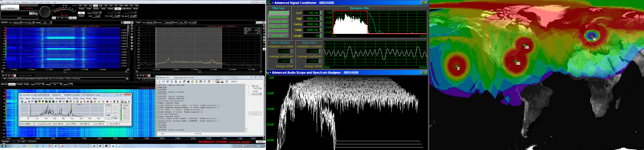
Task: Click the zoom-in magnifier beside the spectrum waterfall
Action: pyautogui.click(x=132, y=26)
